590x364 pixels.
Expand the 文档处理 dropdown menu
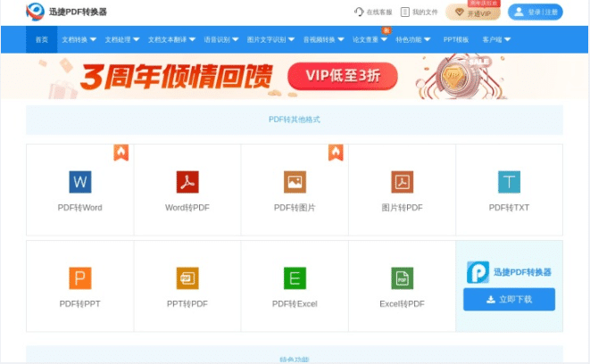point(122,39)
